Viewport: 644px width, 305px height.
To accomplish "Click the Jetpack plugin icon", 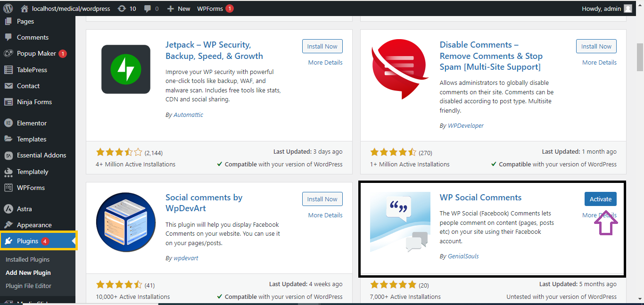I will pos(126,69).
